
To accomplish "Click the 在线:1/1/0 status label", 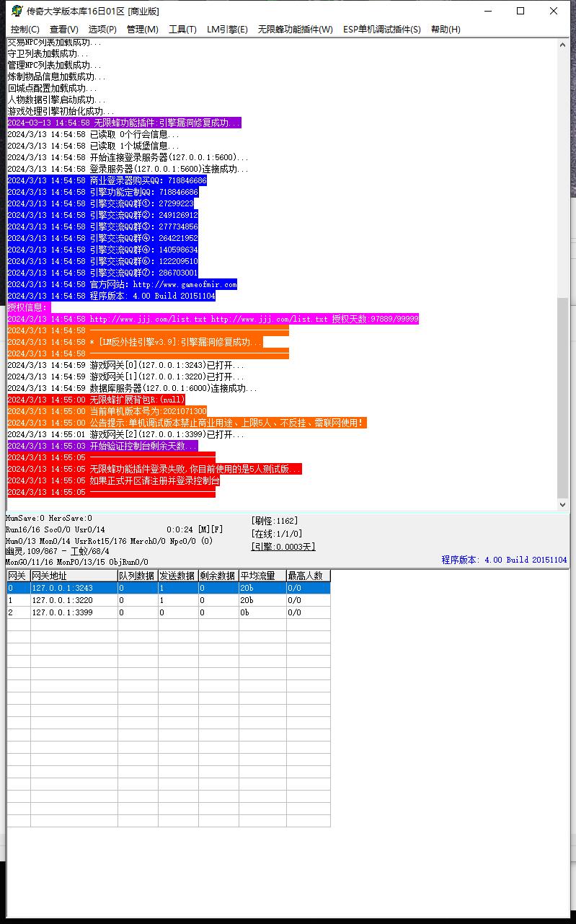I will pyautogui.click(x=277, y=534).
